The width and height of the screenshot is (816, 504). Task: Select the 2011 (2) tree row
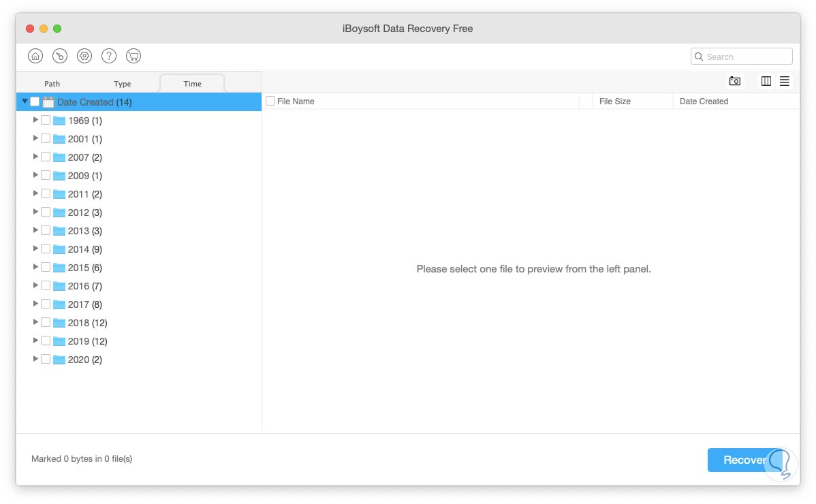139,194
